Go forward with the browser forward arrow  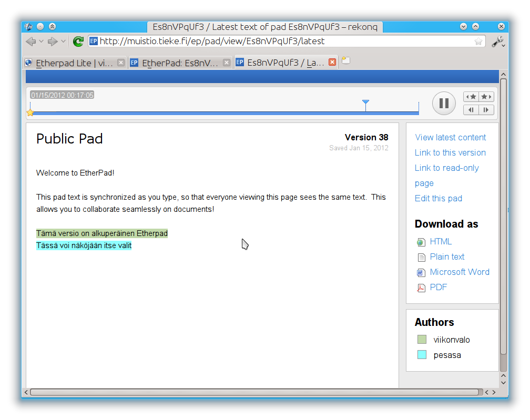(53, 42)
